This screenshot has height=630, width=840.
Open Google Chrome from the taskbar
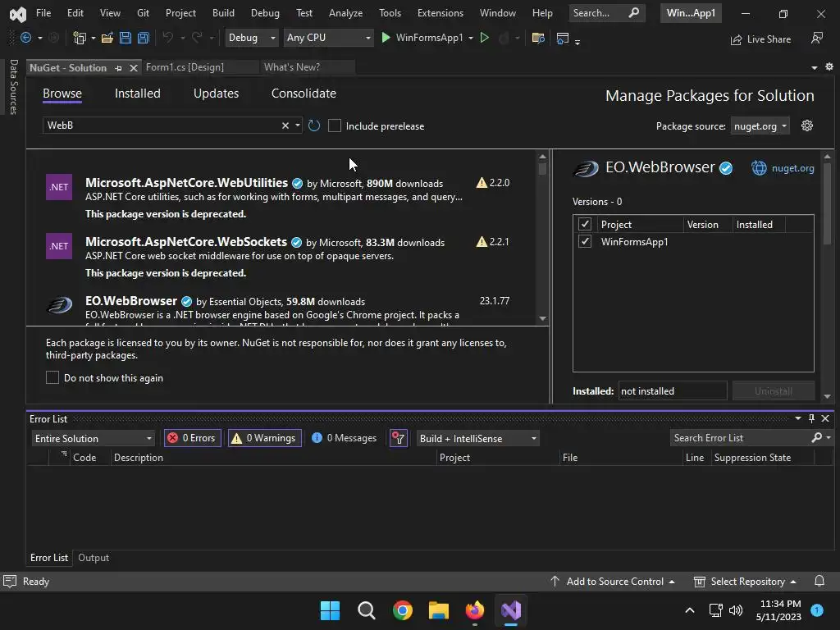point(402,610)
